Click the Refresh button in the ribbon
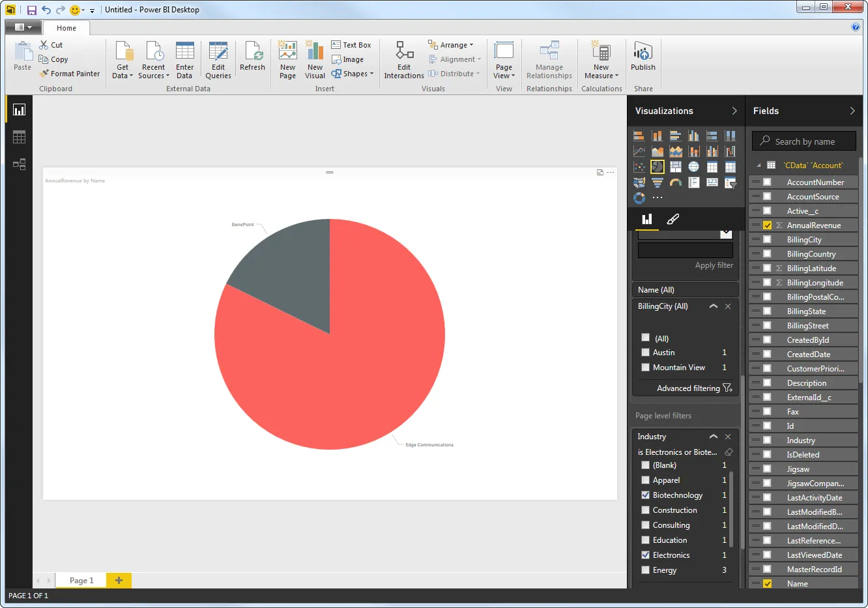The height and width of the screenshot is (608, 868). pyautogui.click(x=253, y=59)
